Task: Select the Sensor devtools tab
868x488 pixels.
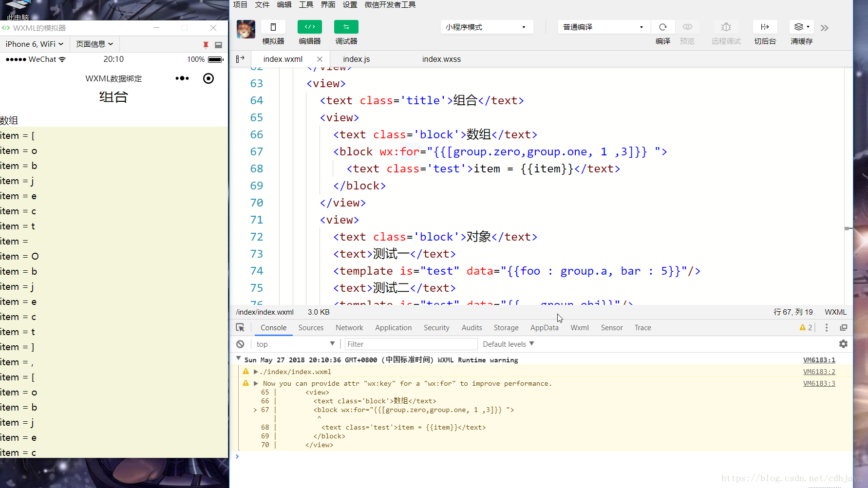Action: pos(612,328)
